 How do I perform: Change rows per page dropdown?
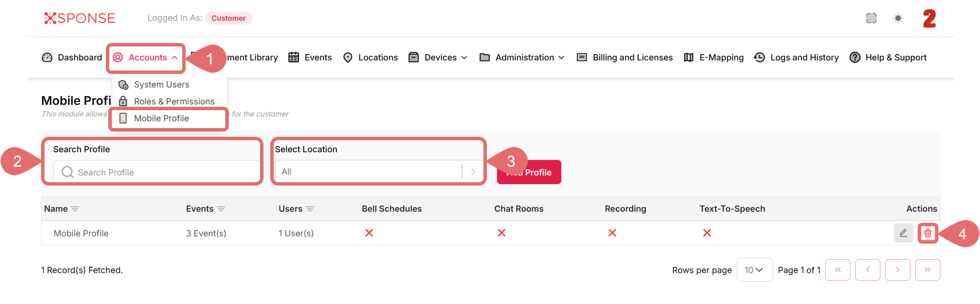click(x=754, y=270)
